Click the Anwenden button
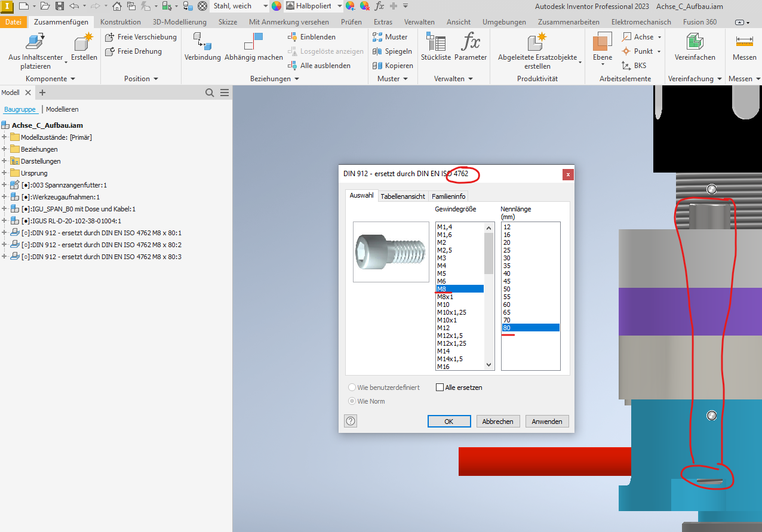Image resolution: width=762 pixels, height=532 pixels. tap(547, 421)
